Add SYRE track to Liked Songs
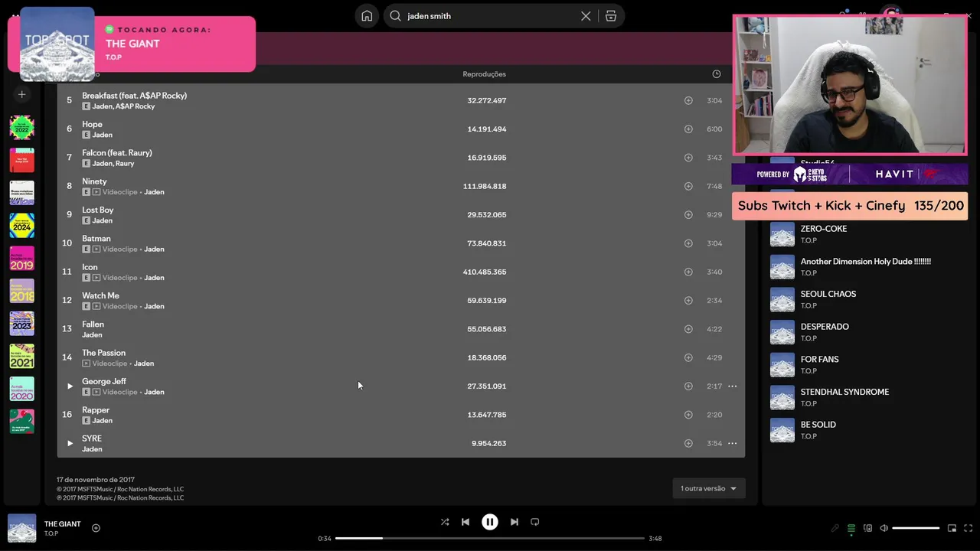 point(688,443)
